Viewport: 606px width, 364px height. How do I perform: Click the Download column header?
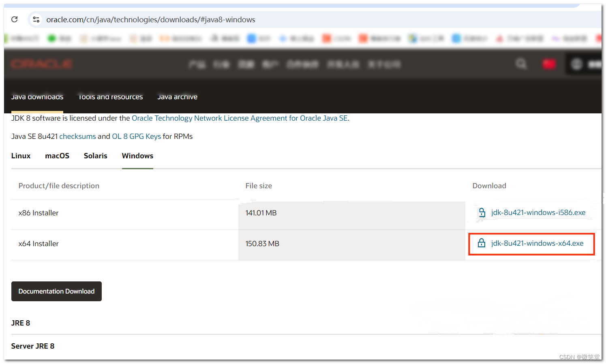pos(489,186)
